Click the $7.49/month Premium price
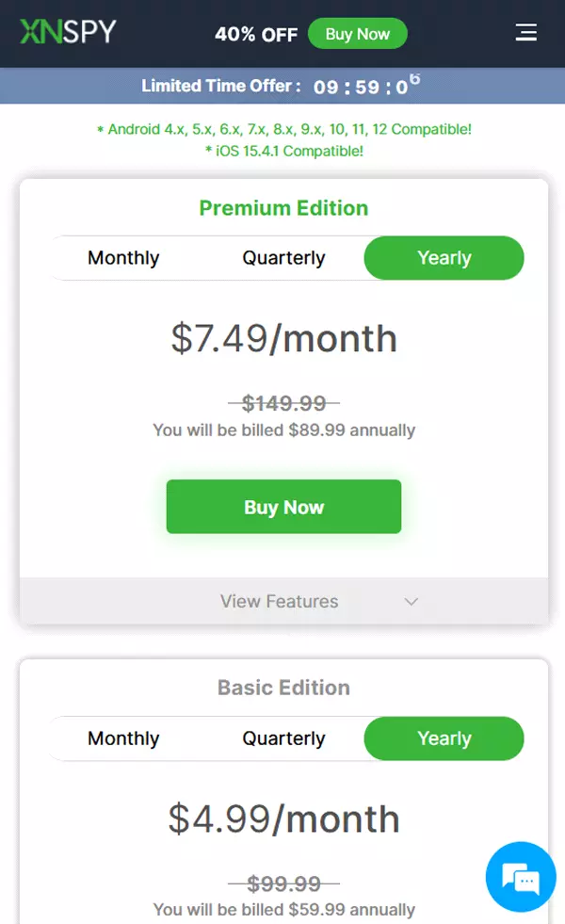565x924 pixels. [x=283, y=338]
